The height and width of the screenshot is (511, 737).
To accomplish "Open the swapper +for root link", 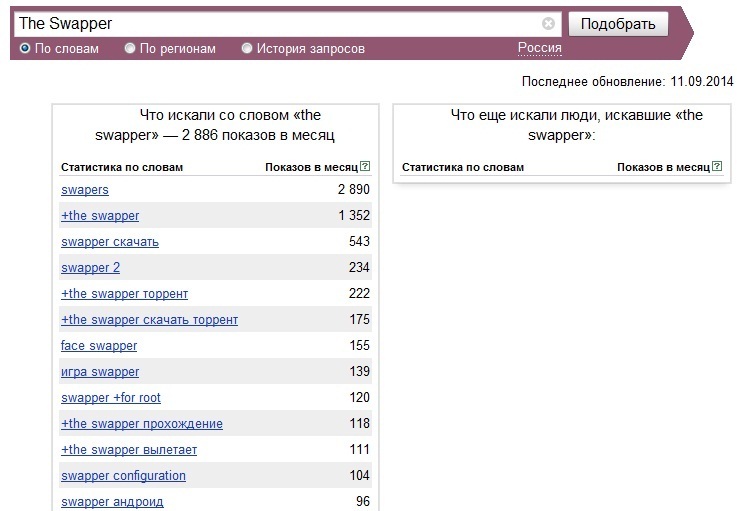I will tap(111, 398).
